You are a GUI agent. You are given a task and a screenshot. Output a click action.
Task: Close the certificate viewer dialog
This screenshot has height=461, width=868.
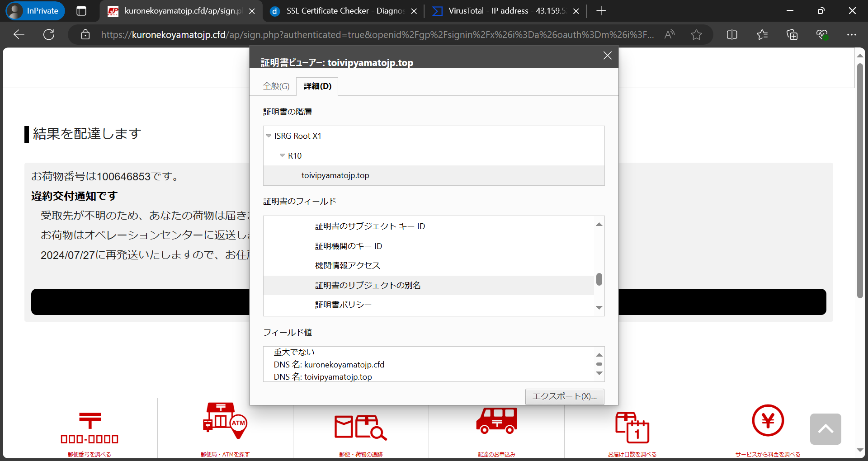click(x=607, y=56)
